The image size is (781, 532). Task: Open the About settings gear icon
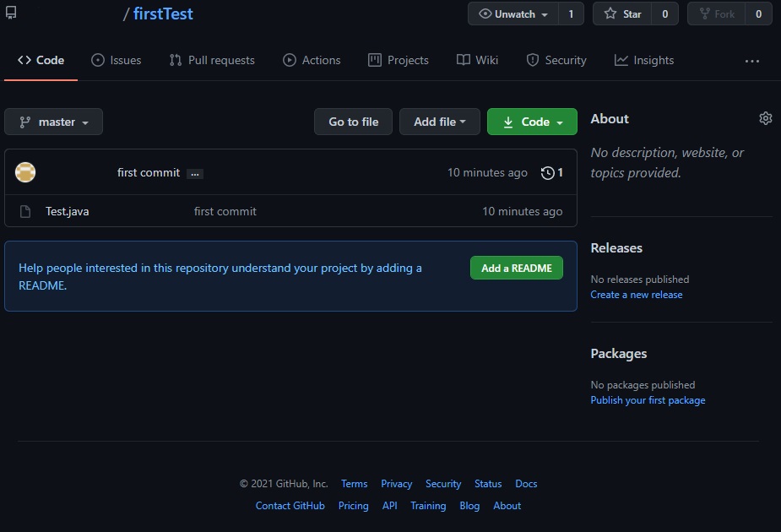[766, 118]
